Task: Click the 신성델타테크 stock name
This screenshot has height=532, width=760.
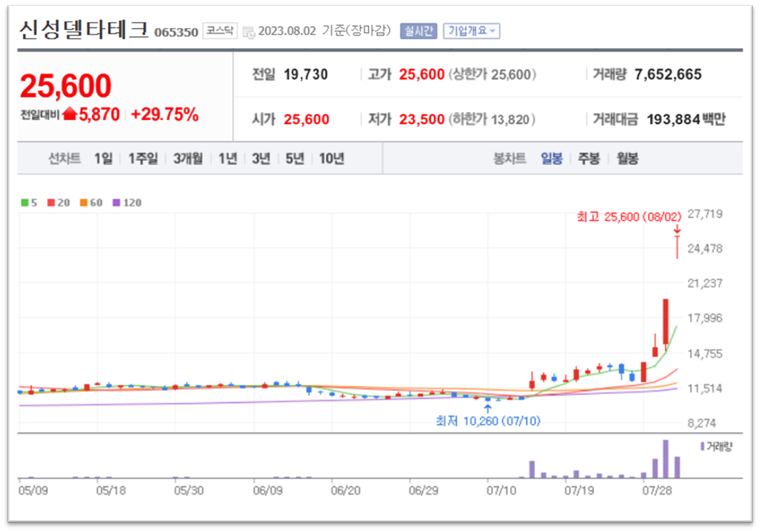Action: tap(84, 30)
